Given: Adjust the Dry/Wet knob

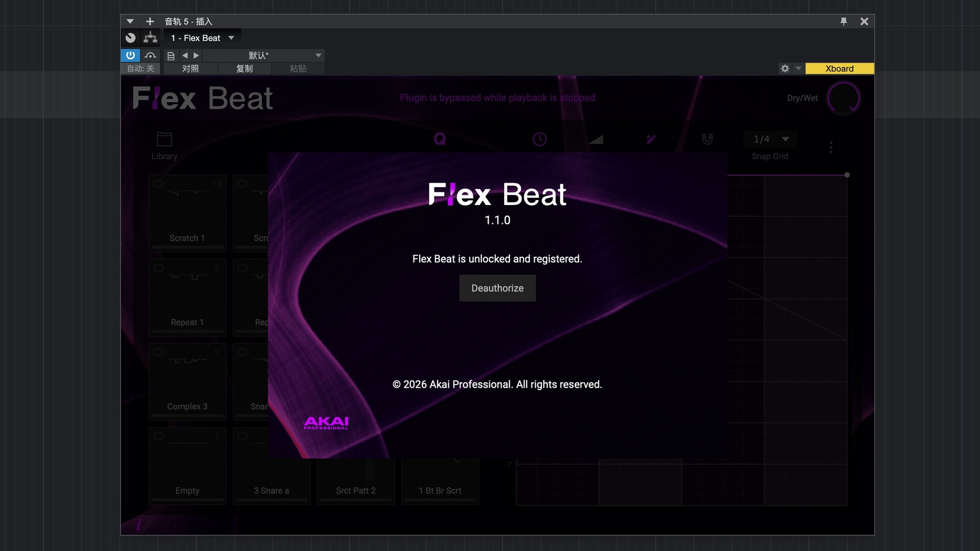Looking at the screenshot, I should pos(843,98).
